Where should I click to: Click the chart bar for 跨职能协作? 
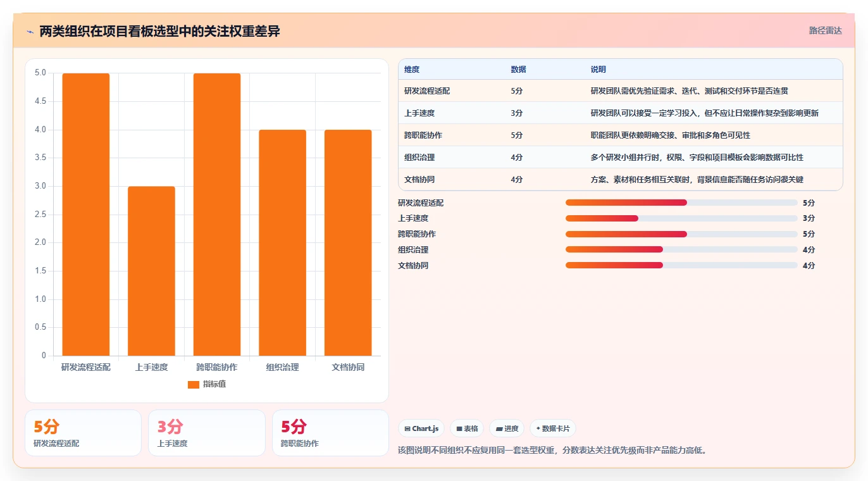coord(217,215)
